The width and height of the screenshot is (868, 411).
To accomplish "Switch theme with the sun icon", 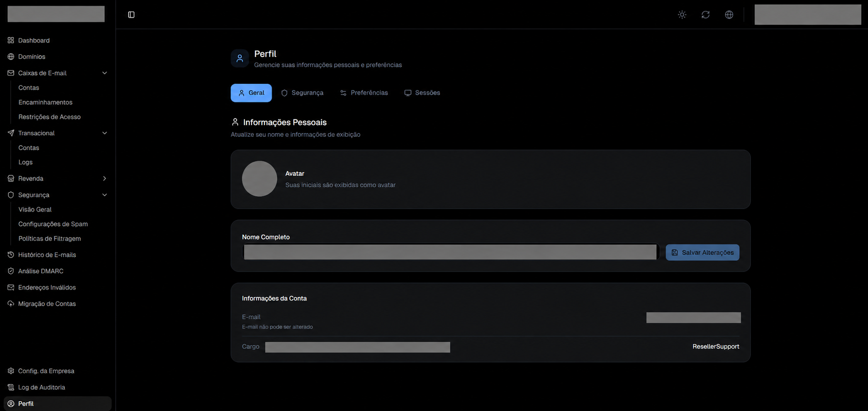I will 682,15.
